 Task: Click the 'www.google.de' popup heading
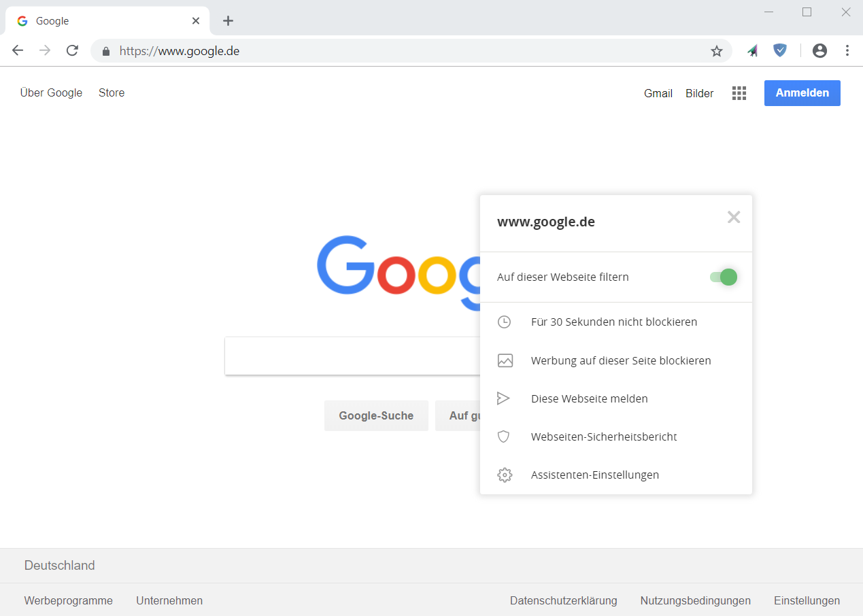[546, 222]
